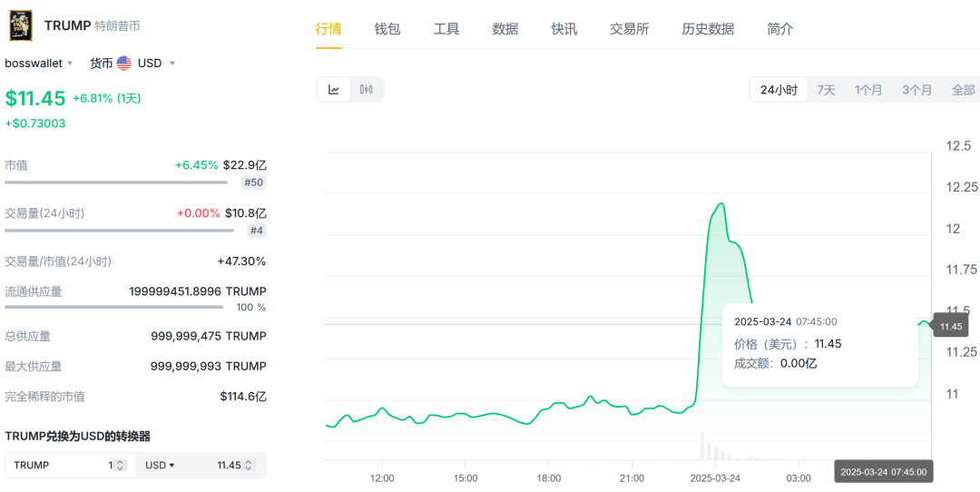Click the TRUMP兑换为USD的转换器 heading
Image resolution: width=980 pixels, height=492 pixels.
point(77,436)
